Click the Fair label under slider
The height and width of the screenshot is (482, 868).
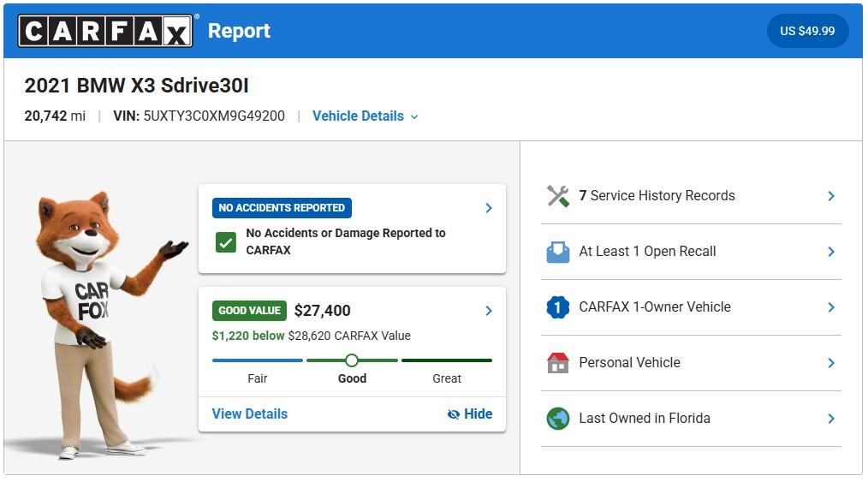point(258,378)
